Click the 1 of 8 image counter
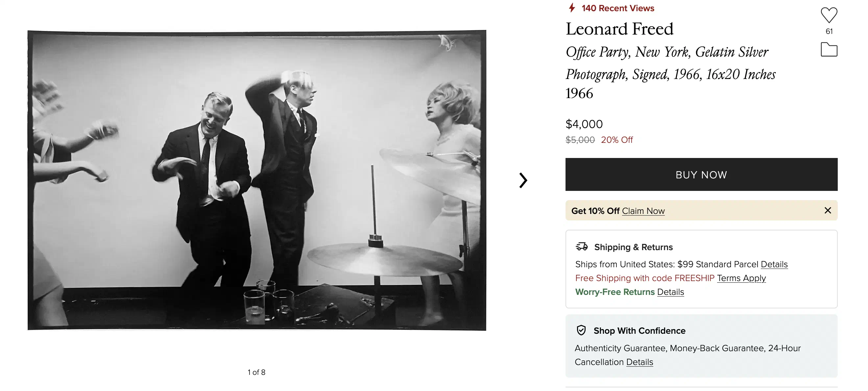 (256, 372)
